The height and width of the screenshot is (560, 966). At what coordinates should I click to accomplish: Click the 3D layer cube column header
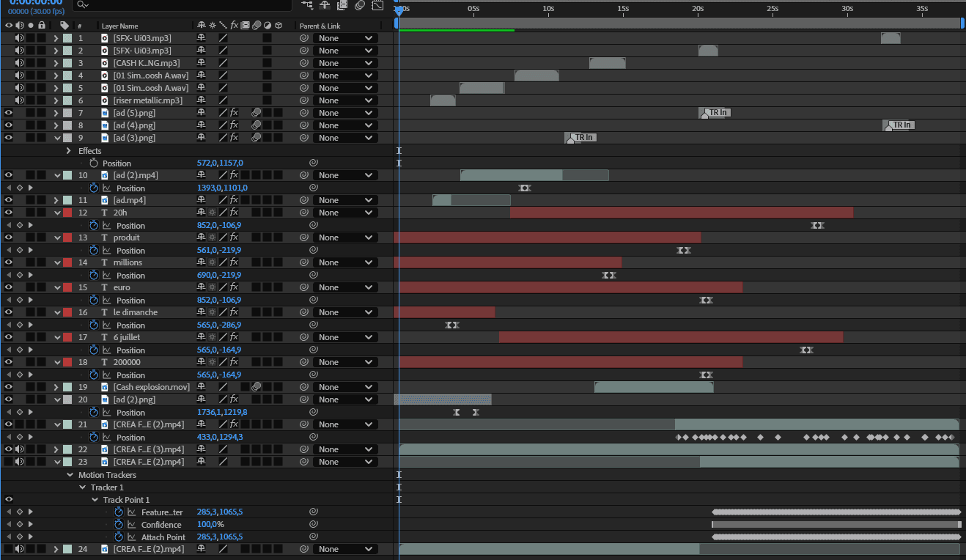[279, 26]
